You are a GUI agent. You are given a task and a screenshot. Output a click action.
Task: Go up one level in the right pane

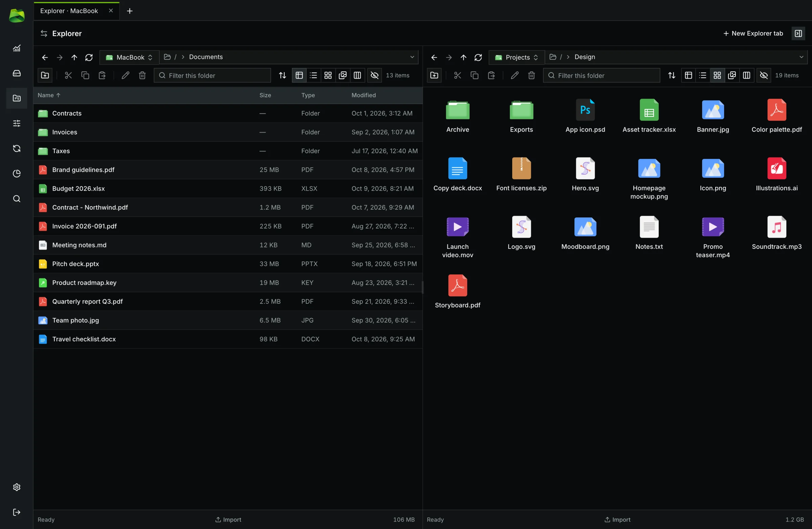[x=463, y=57]
